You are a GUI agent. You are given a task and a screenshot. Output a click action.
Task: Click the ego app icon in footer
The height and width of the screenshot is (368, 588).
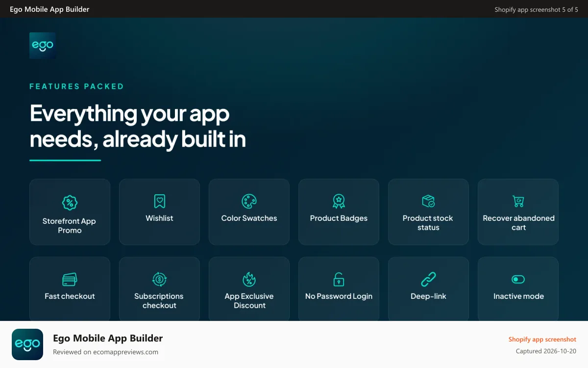(27, 344)
